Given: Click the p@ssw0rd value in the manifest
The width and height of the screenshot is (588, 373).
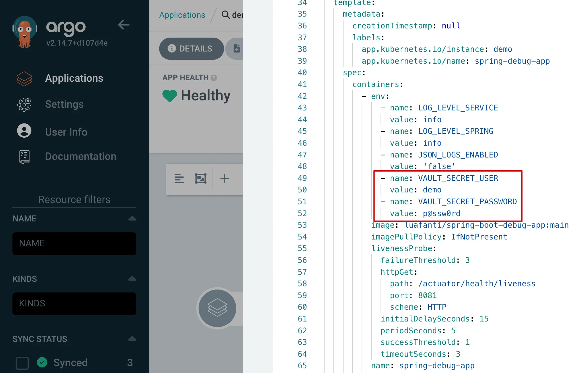Looking at the screenshot, I should click(x=441, y=213).
